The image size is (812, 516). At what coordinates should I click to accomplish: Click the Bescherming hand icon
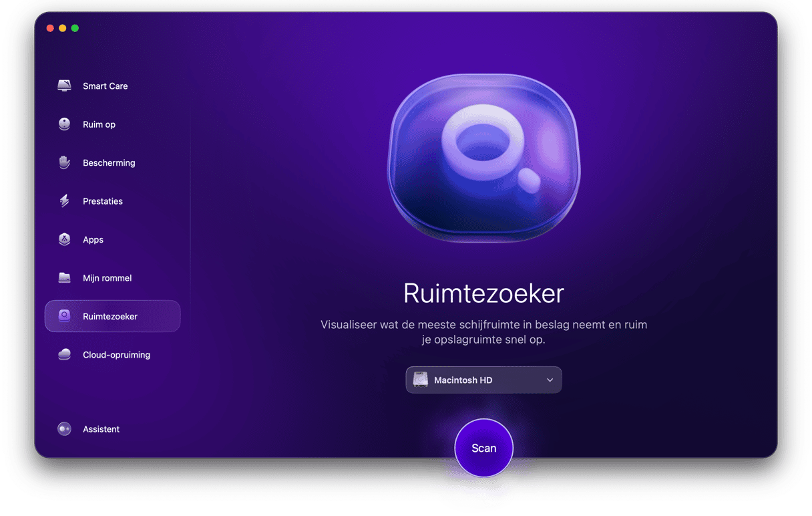pyautogui.click(x=64, y=162)
